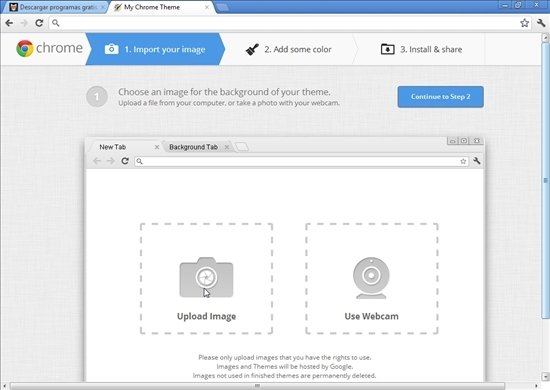Click the preview window maximize button
The image size is (550, 390).
coord(464,141)
